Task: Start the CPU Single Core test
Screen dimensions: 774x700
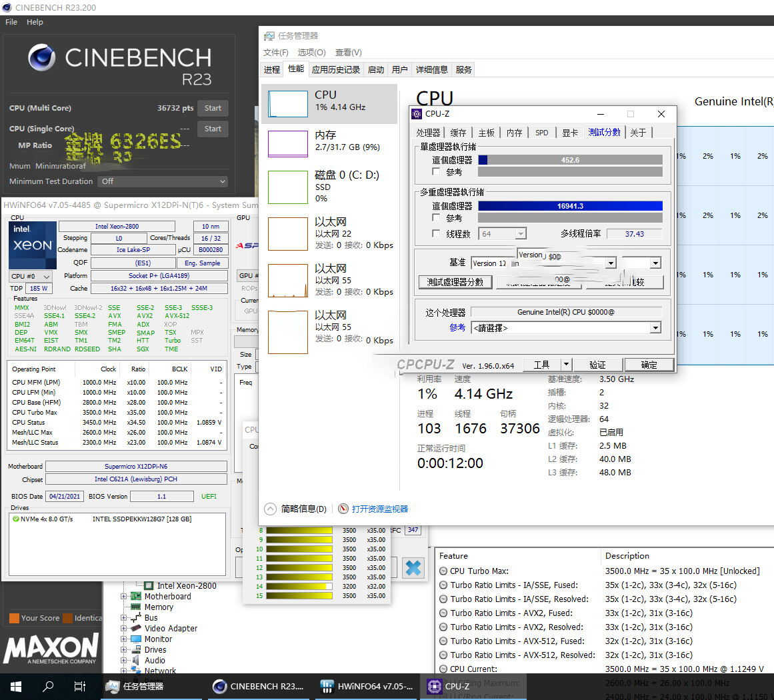Action: [x=213, y=129]
